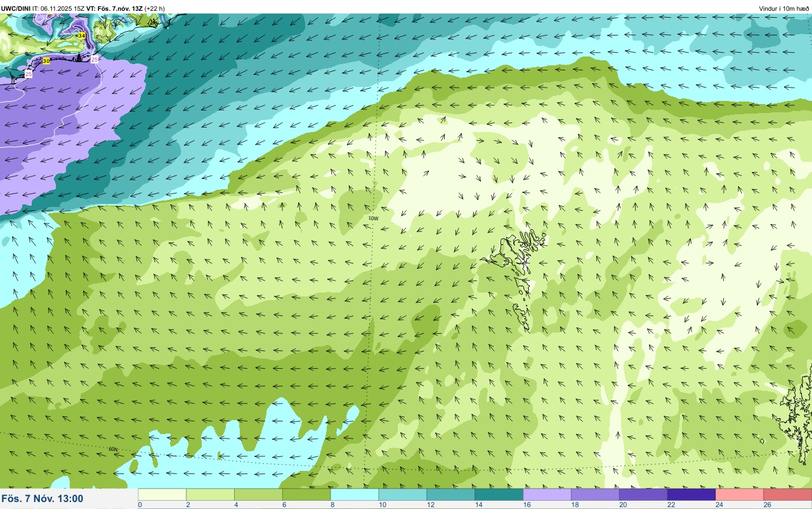Click the 14–16 dark teal legend swatch
Screen dimensions: 812x509
point(499,494)
